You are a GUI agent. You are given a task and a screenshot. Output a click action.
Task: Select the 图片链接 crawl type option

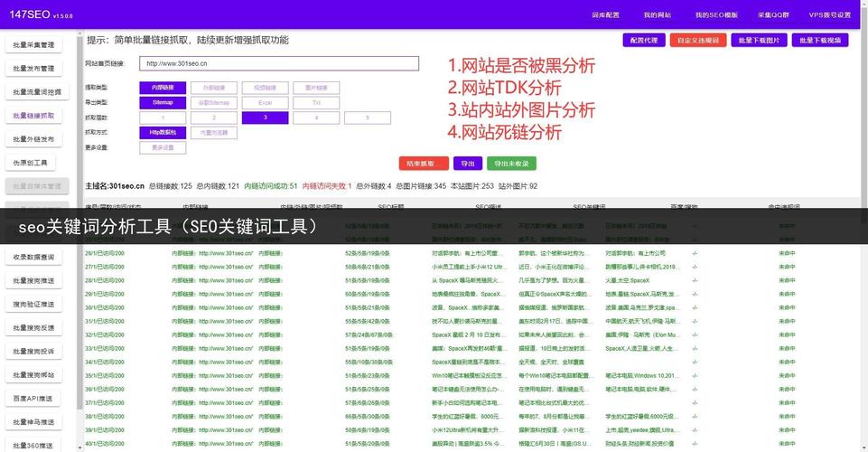click(316, 88)
